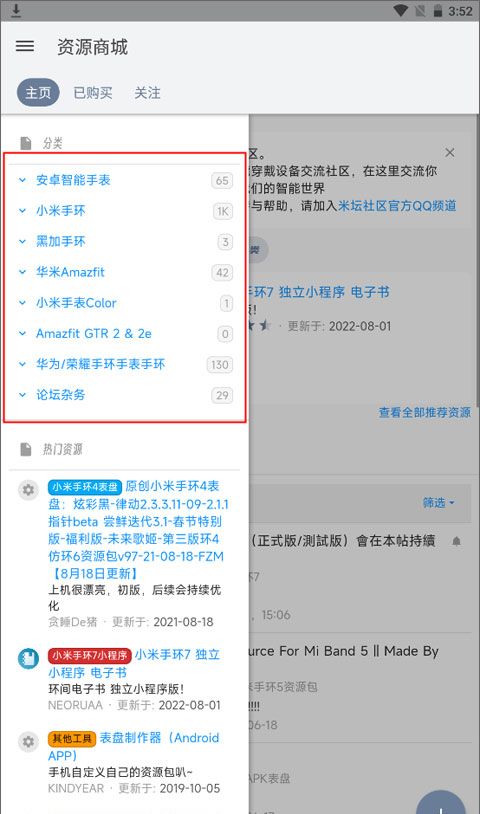Select the 主页 tab

tap(38, 93)
